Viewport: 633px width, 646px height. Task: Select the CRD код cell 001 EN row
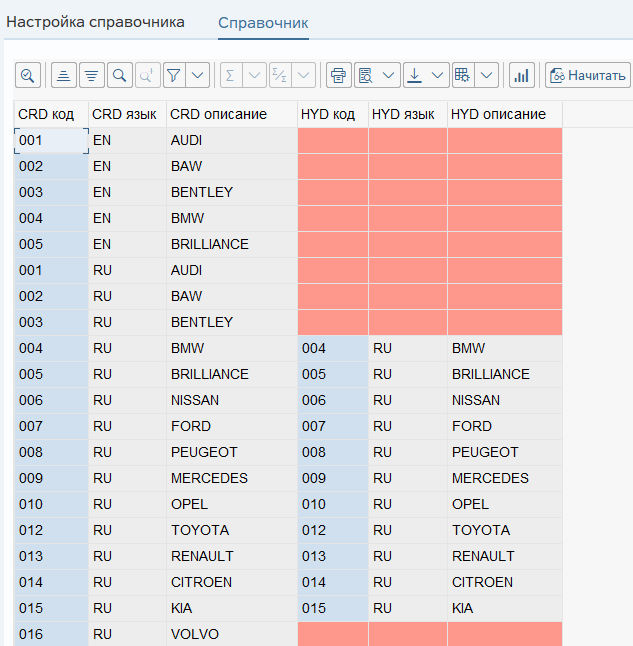click(51, 141)
